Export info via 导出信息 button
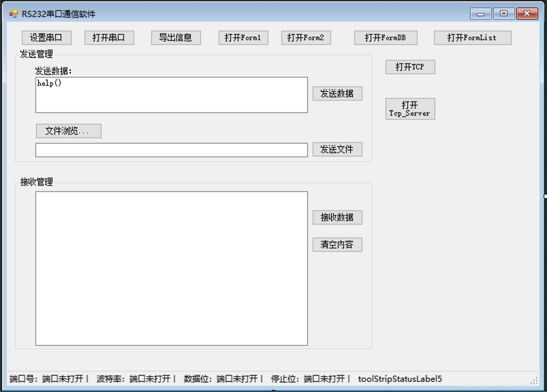This screenshot has width=547, height=392. [x=176, y=38]
